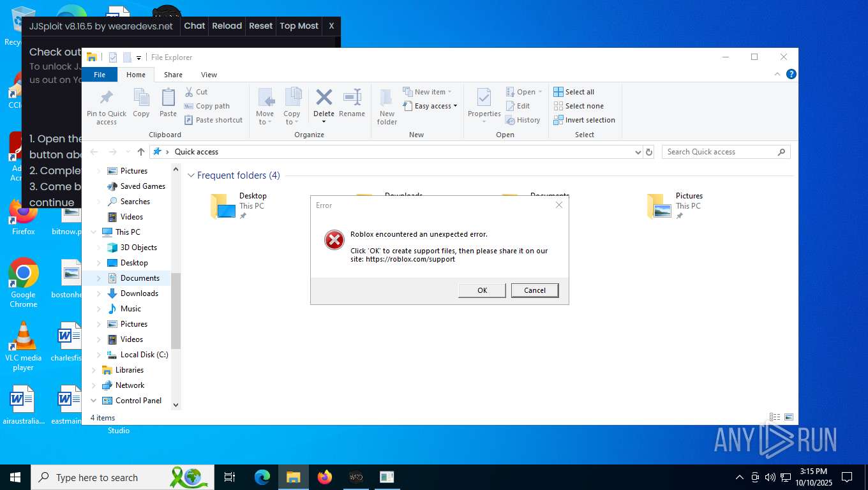Open the address bar history dropdown
Image resolution: width=868 pixels, height=490 pixels.
(x=638, y=152)
